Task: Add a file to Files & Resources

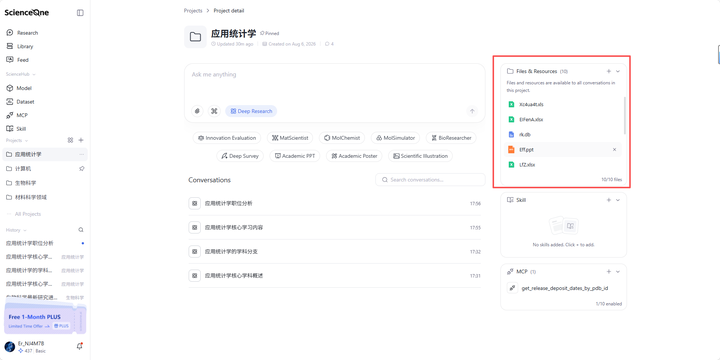Action: point(609,71)
